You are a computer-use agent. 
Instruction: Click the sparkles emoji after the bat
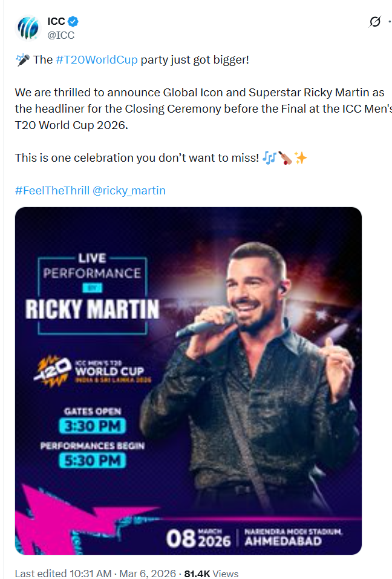[301, 158]
